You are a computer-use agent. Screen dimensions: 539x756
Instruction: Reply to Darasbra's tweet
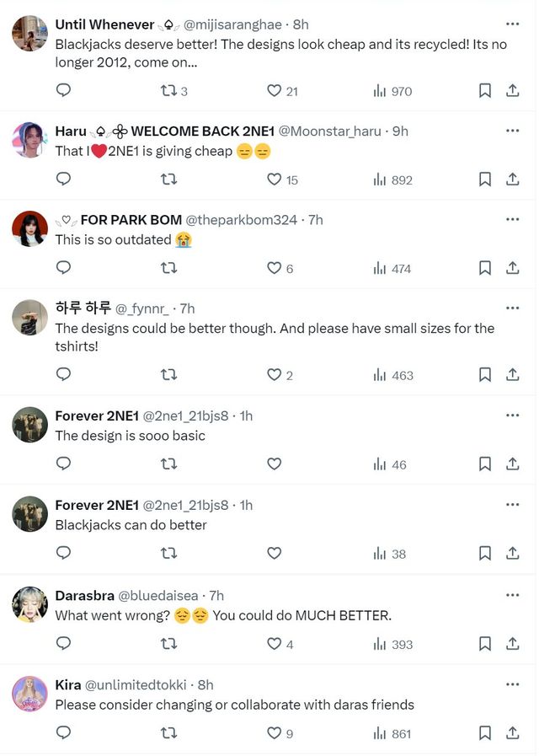tap(63, 644)
